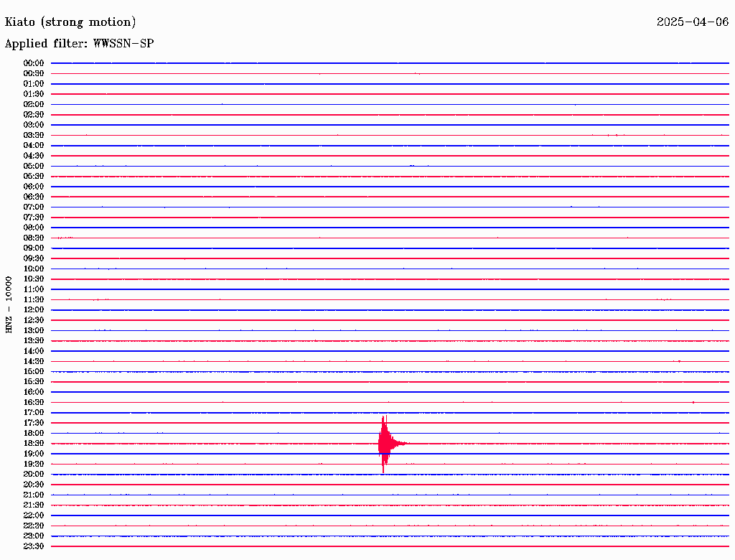Select the 03:00 time label
Viewport: 735px width, 560px height.
coord(34,125)
